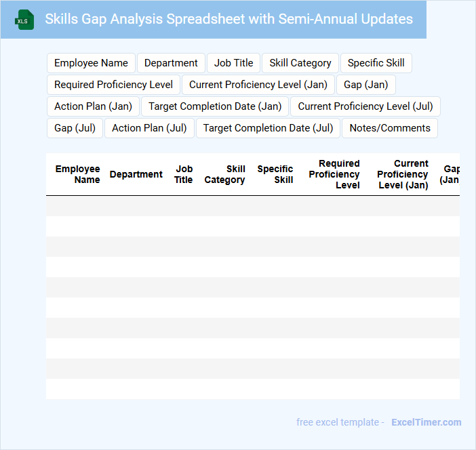Select the Gap (Jan) tag

365,85
